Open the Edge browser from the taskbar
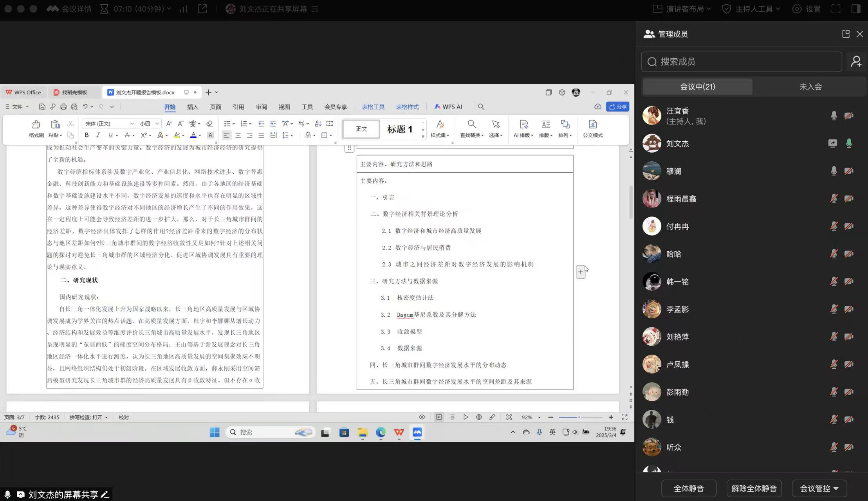This screenshot has height=501, width=868. point(381,432)
